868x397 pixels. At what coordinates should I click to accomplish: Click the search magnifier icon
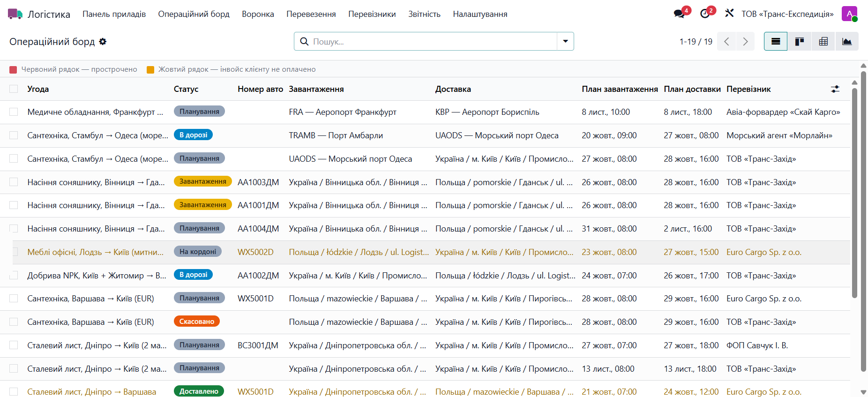(x=304, y=42)
